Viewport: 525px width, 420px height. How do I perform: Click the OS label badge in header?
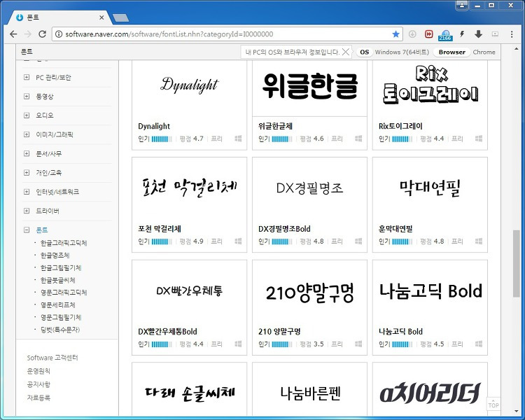[x=364, y=52]
